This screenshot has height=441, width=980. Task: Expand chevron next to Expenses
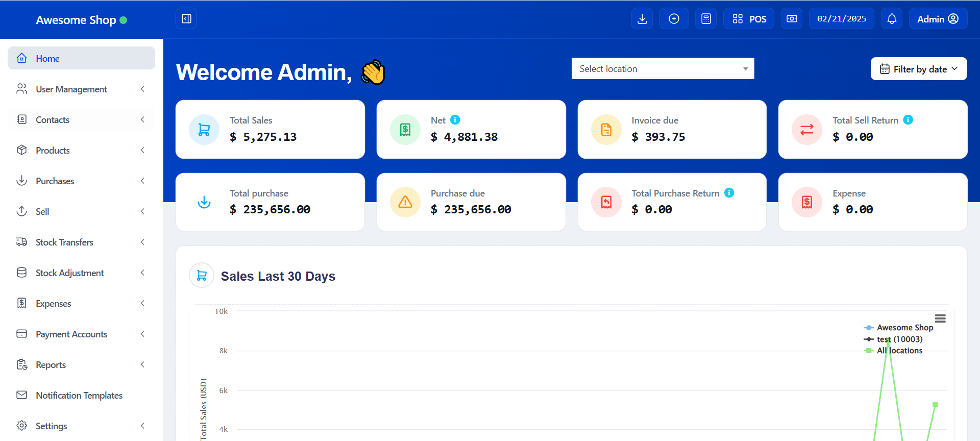tap(142, 303)
